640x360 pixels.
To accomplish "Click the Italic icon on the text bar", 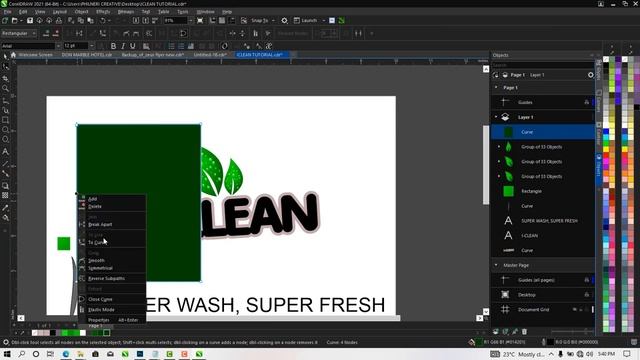I will (x=123, y=46).
